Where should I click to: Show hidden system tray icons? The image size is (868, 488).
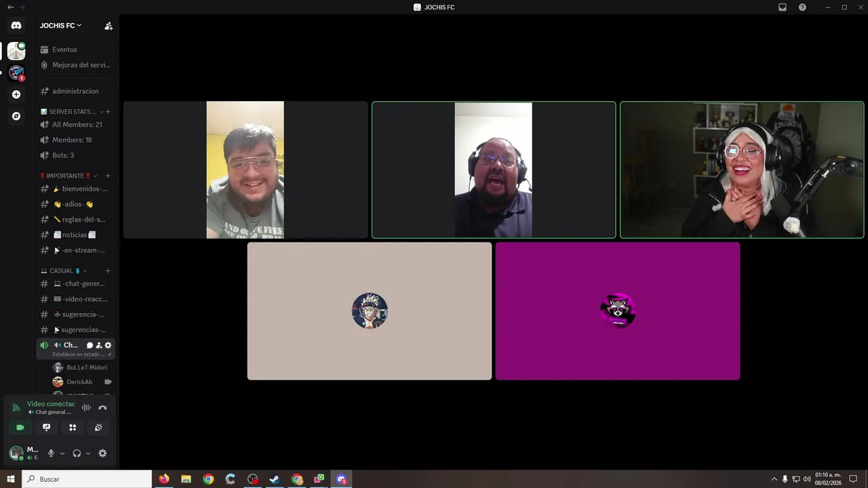[774, 479]
